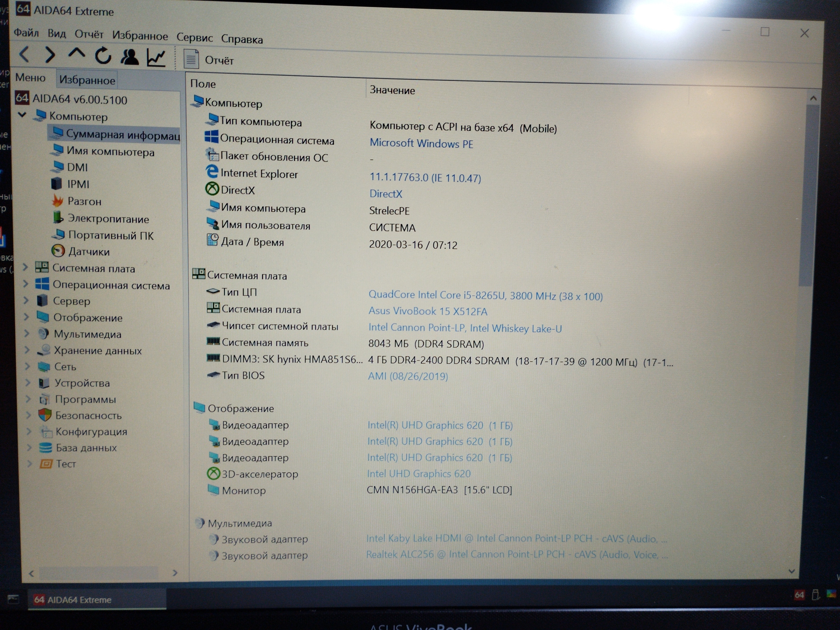Open the Избранное menu in menu bar
The width and height of the screenshot is (840, 630).
(x=140, y=36)
